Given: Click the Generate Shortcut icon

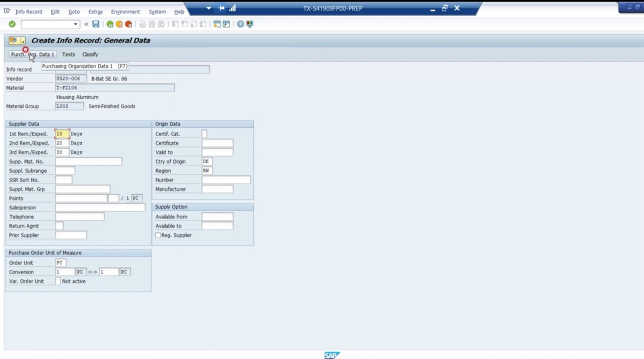Looking at the screenshot, I should point(226,24).
